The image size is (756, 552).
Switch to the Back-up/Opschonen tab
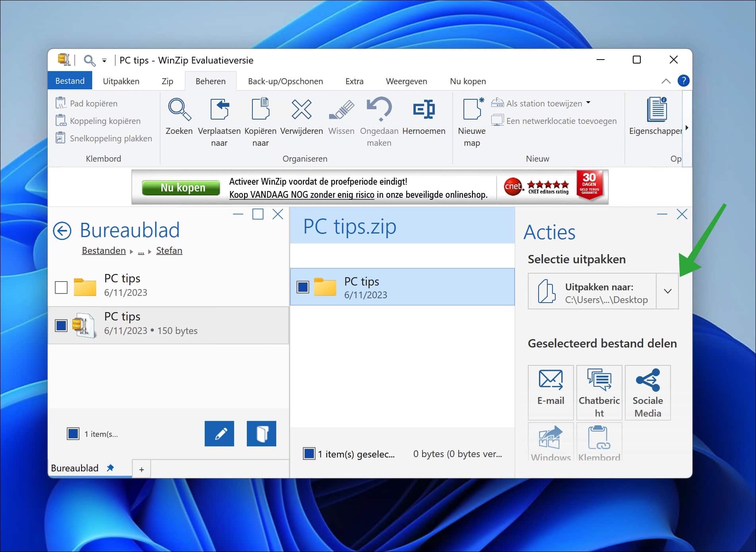point(285,81)
